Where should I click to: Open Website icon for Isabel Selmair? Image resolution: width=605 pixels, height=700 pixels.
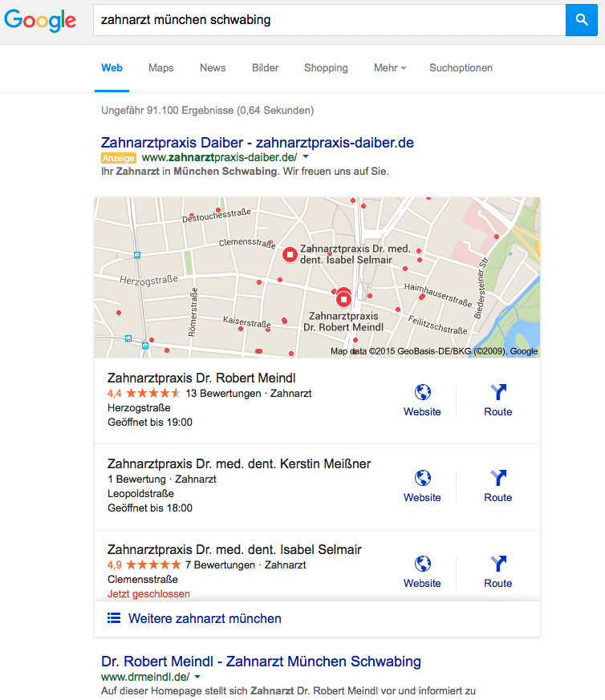[x=422, y=572]
